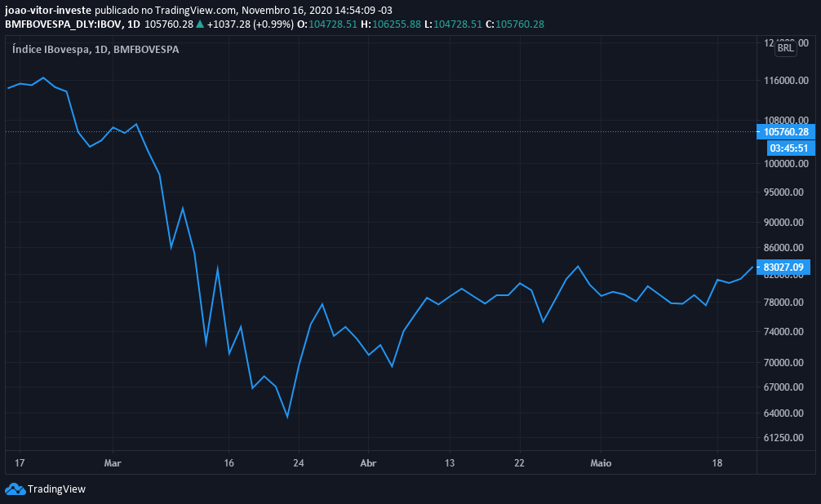821x504 pixels.
Task: Click the 100000.00 price axis label
Action: coord(787,163)
